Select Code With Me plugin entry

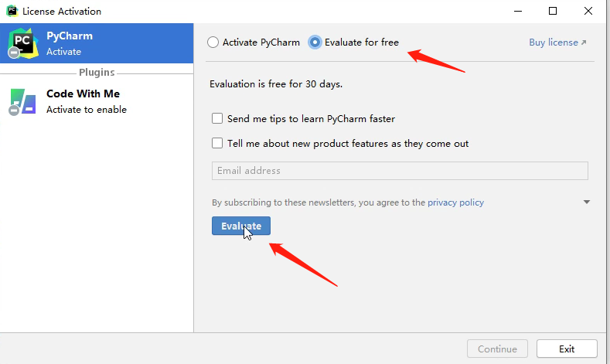point(97,101)
